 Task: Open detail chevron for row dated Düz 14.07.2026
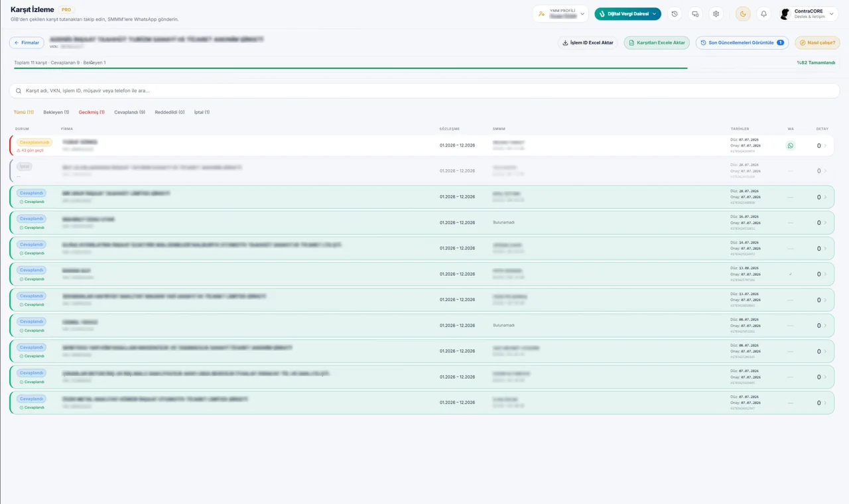[x=825, y=249]
